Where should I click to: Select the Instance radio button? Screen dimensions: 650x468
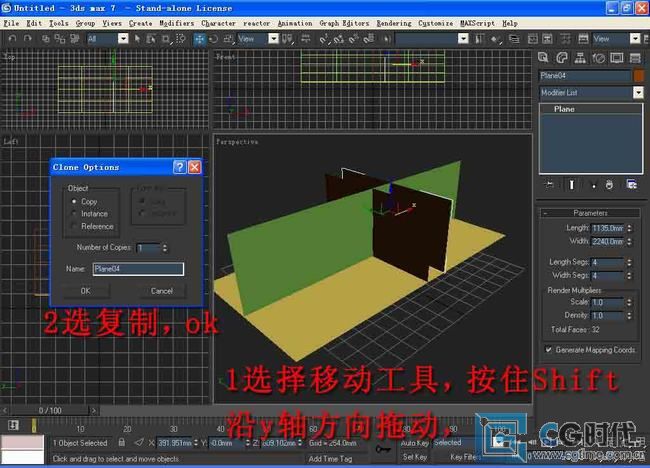(x=74, y=213)
